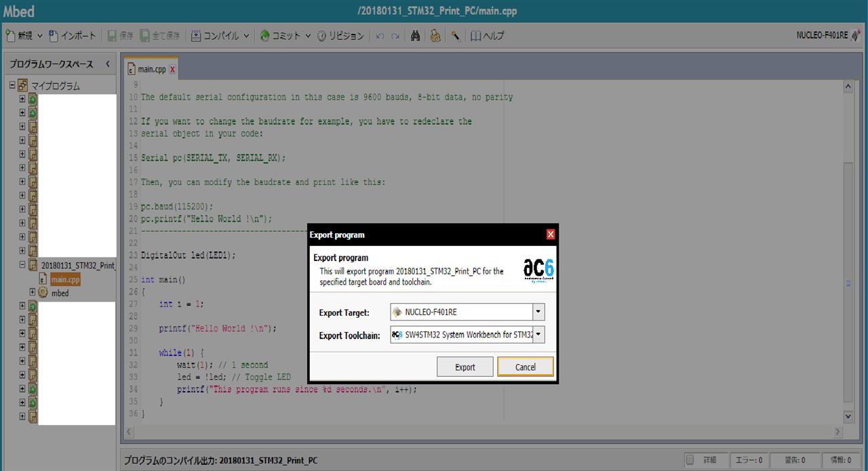Click the 新規 (New) toolbar button
This screenshot has width=868, height=471.
(19, 36)
